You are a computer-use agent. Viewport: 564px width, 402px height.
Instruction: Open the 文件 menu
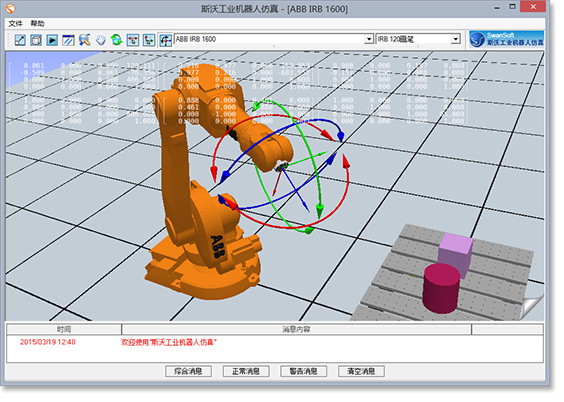(x=15, y=24)
